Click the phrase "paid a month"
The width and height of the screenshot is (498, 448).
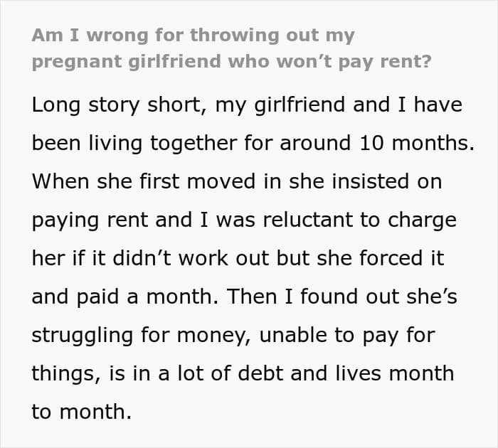click(x=138, y=297)
